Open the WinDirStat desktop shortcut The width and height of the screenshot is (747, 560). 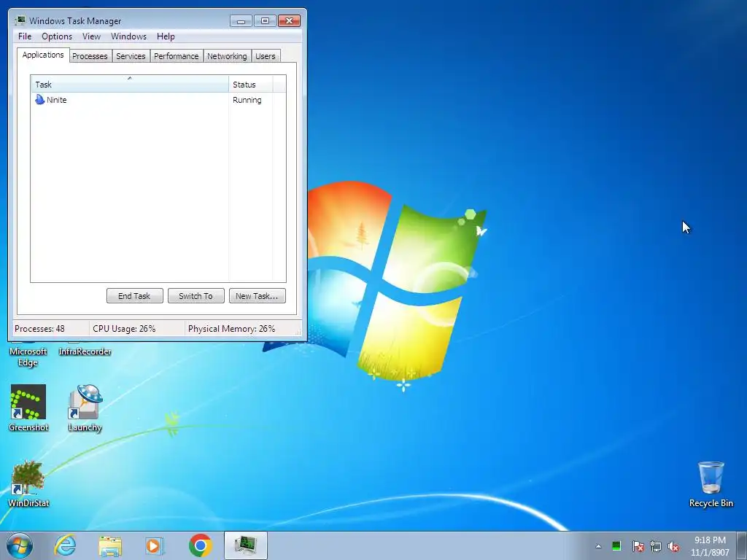pos(28,484)
